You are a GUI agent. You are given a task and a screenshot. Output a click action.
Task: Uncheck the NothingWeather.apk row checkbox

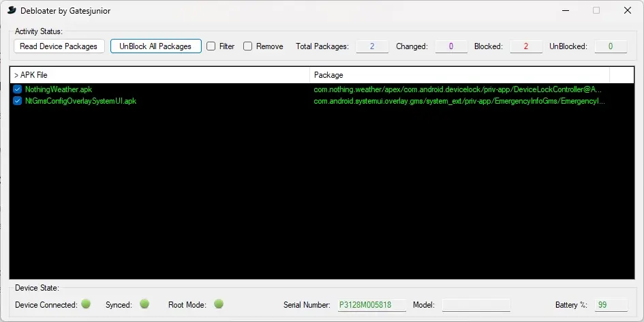coord(17,89)
